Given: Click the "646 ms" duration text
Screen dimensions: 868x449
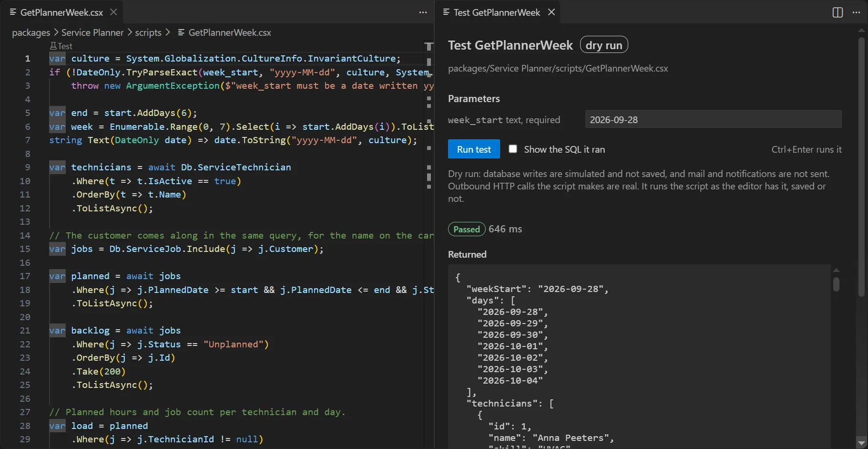Looking at the screenshot, I should click(x=505, y=229).
